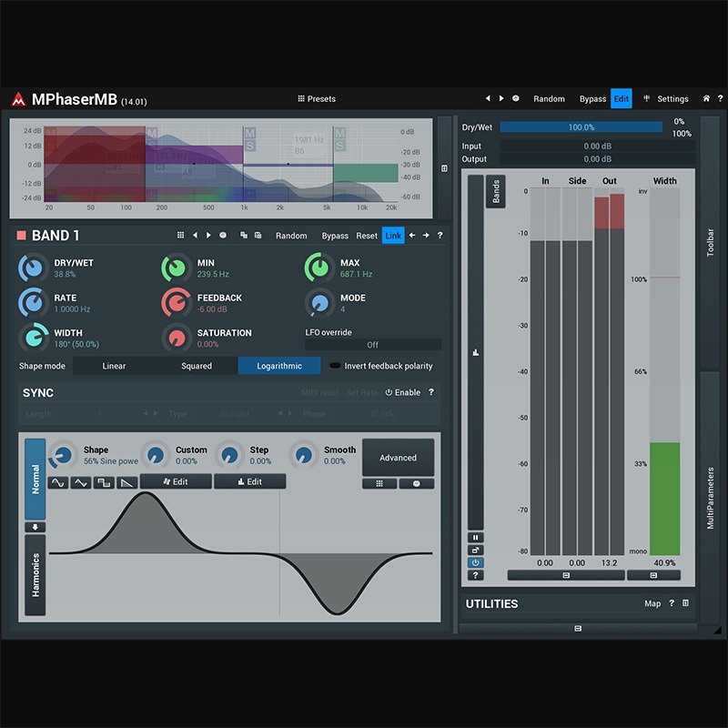Open global help question mark in top bar
The width and height of the screenshot is (728, 728).
tap(720, 98)
